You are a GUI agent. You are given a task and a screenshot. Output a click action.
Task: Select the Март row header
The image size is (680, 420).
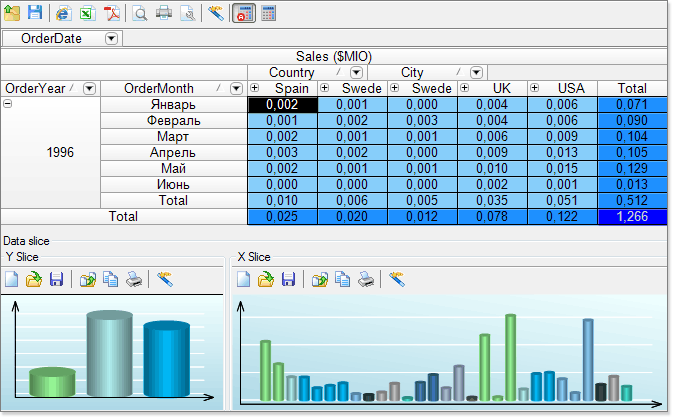point(173,137)
